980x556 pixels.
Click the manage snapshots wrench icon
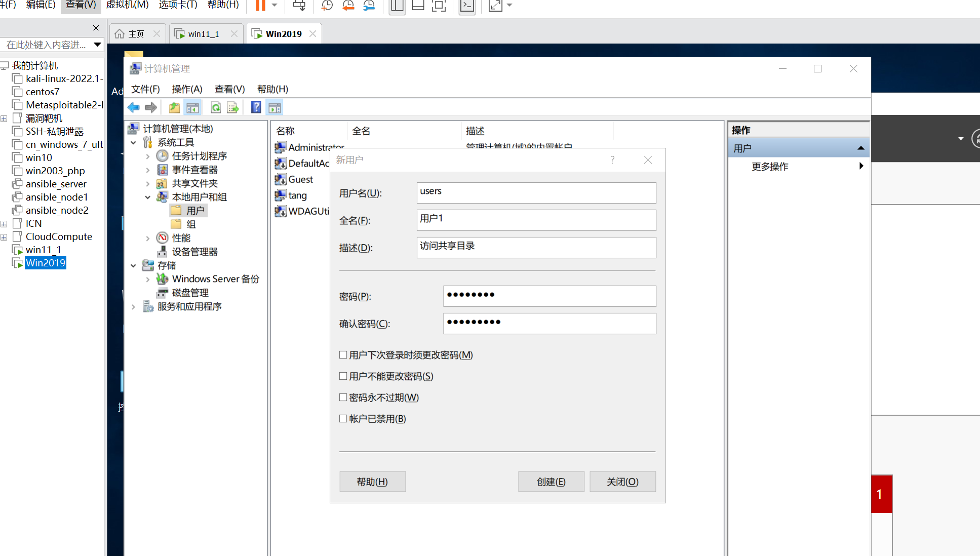(x=369, y=6)
